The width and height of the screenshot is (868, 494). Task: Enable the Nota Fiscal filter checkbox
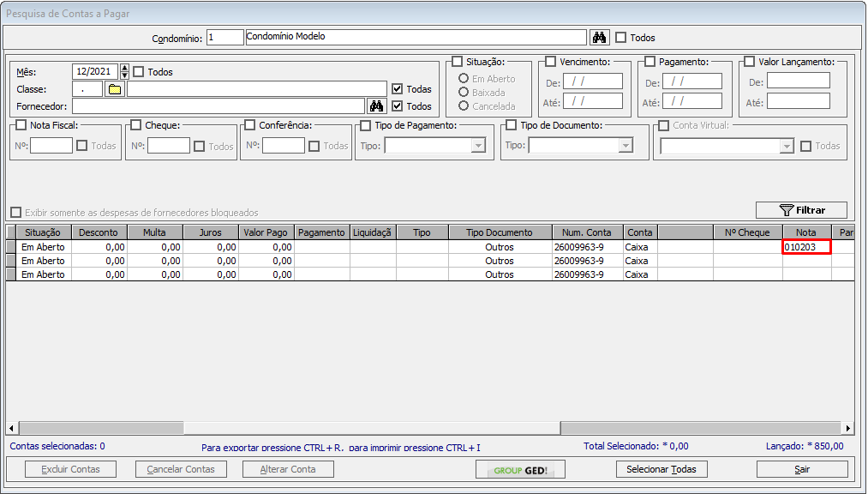pos(21,125)
